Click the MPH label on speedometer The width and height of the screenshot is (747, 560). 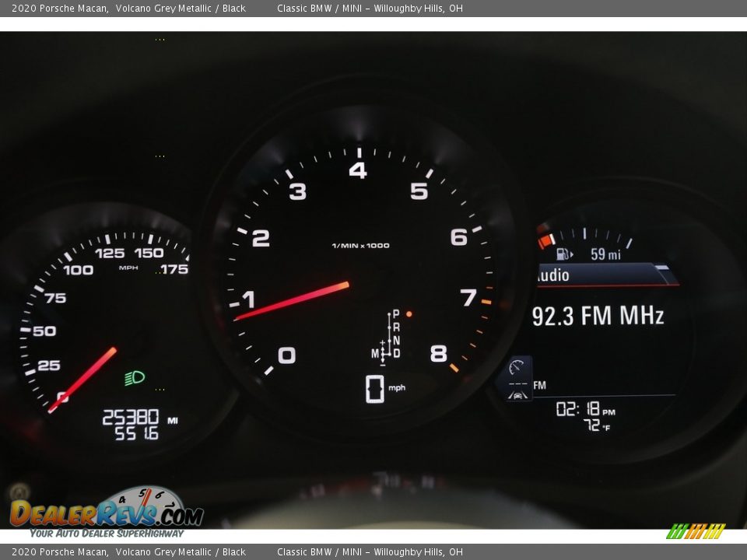tap(128, 268)
